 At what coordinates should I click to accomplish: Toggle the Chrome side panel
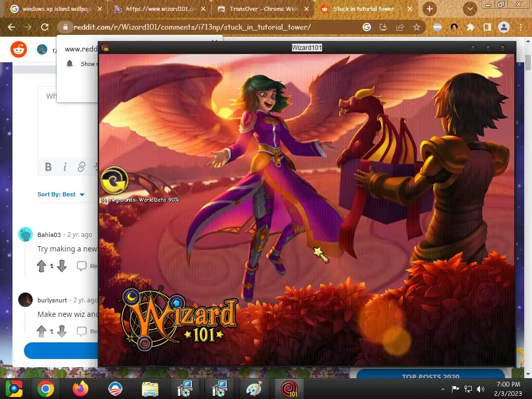click(487, 27)
